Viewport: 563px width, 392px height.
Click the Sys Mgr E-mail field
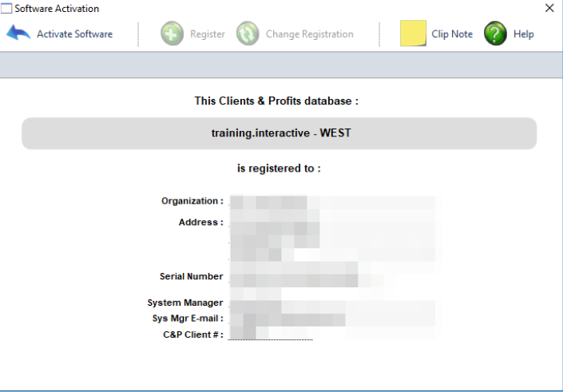click(x=331, y=319)
